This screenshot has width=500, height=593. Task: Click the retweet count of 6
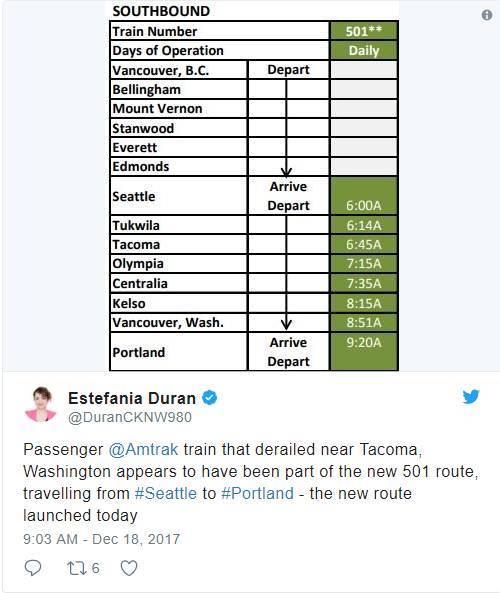click(95, 568)
